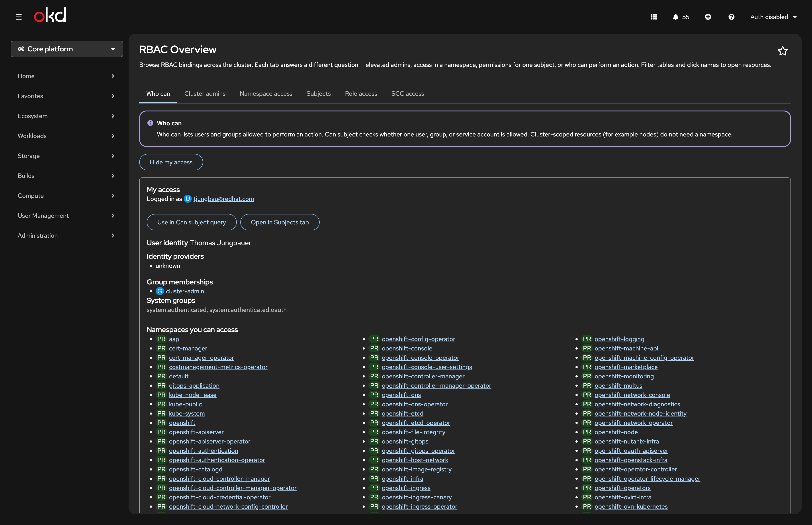Click the Hide my access button
This screenshot has height=525, width=812.
point(171,162)
